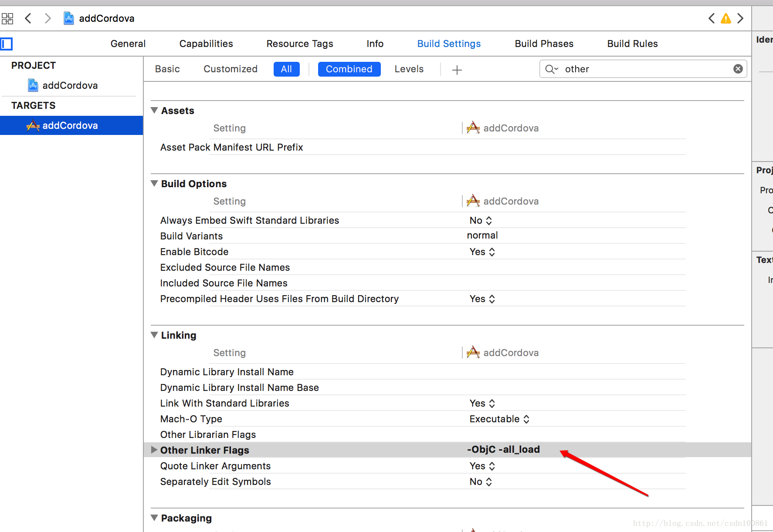Switch to Build Phases tab

pyautogui.click(x=544, y=44)
